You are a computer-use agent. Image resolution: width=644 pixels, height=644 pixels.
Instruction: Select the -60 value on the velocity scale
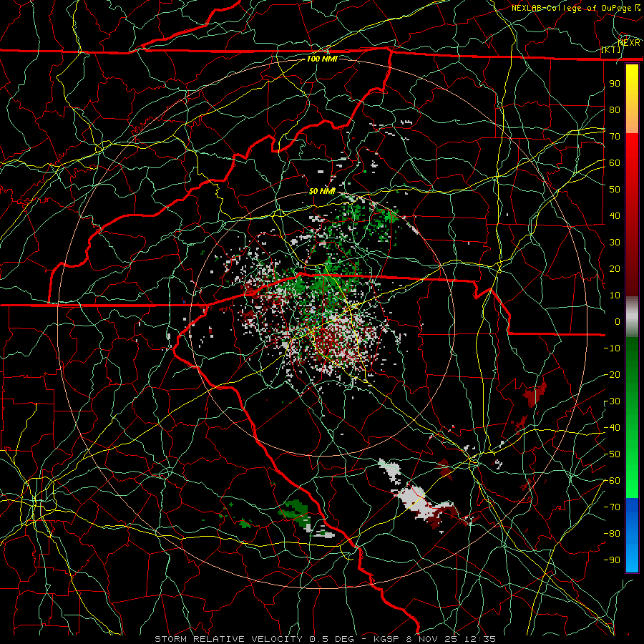point(612,481)
